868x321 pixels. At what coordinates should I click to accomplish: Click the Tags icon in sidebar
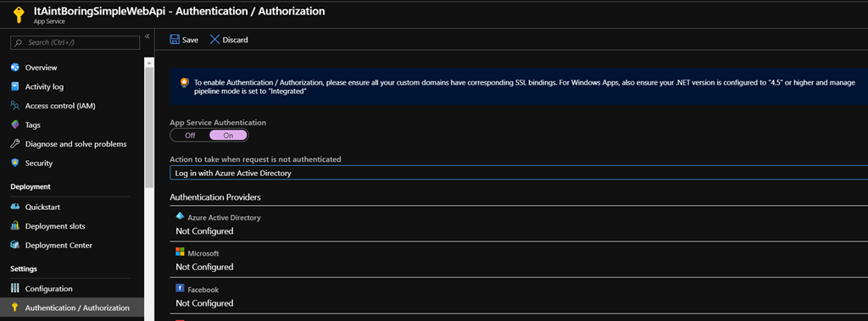15,125
